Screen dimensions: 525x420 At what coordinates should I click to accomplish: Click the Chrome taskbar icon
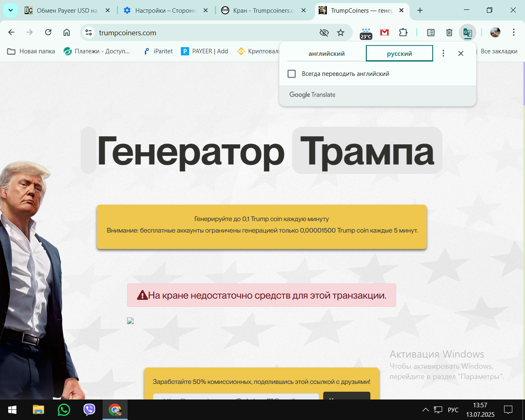tap(115, 410)
